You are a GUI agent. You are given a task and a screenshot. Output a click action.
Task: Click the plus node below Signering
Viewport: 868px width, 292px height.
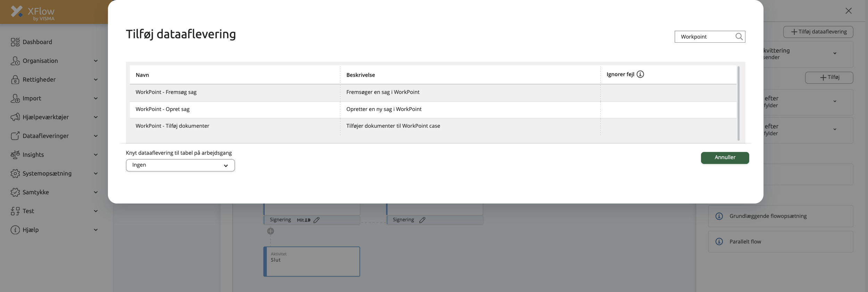coord(270,231)
